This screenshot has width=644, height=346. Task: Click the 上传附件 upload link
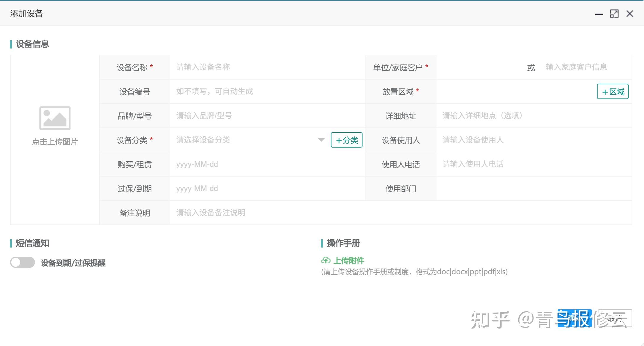348,261
